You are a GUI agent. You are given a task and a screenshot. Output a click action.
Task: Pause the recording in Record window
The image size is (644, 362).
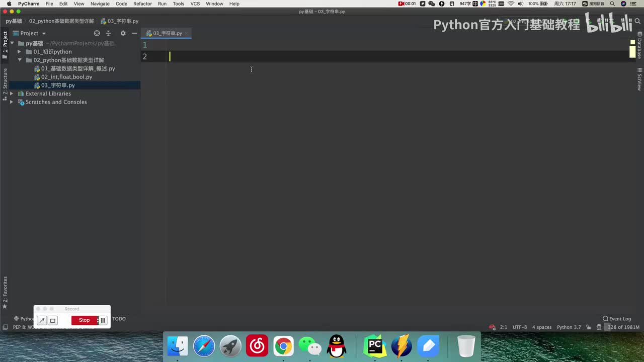click(103, 320)
